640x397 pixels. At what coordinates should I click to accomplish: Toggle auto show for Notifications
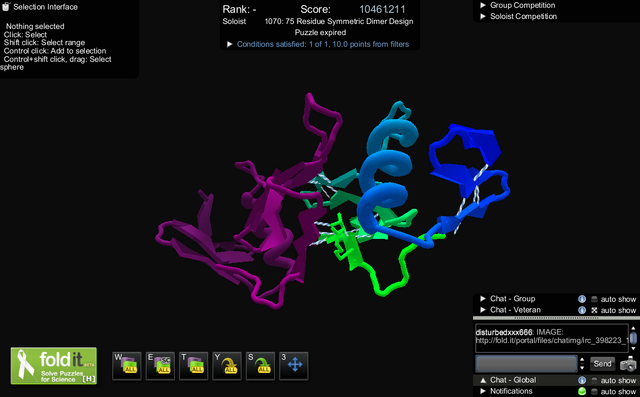(594, 391)
